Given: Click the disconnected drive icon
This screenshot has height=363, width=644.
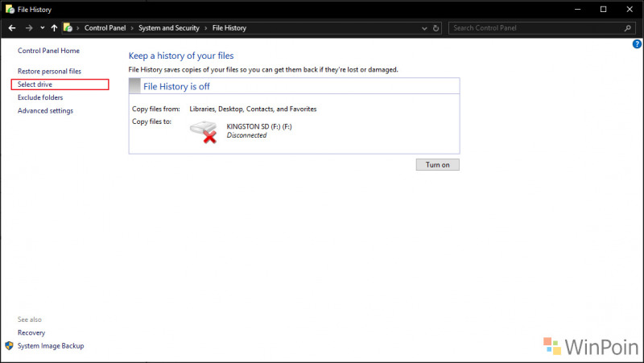Looking at the screenshot, I should pyautogui.click(x=204, y=132).
